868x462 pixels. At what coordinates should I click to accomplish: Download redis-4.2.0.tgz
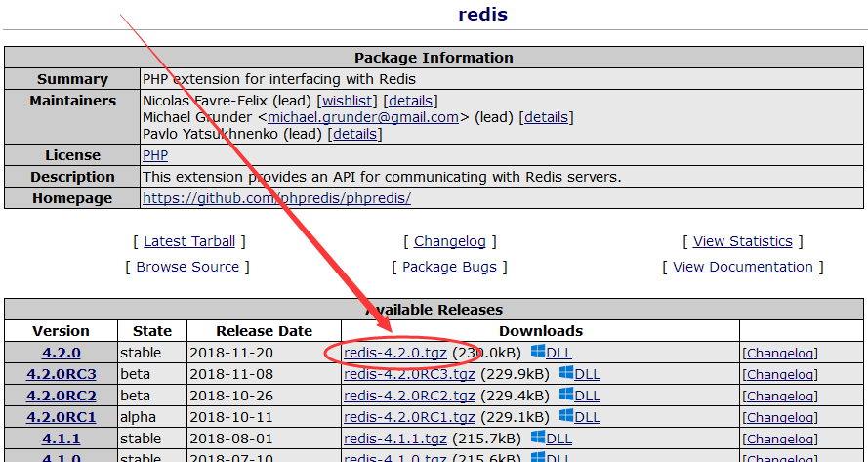click(395, 353)
